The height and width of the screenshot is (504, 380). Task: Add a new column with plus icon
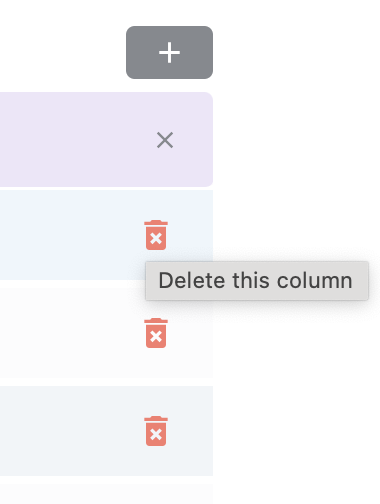(169, 53)
